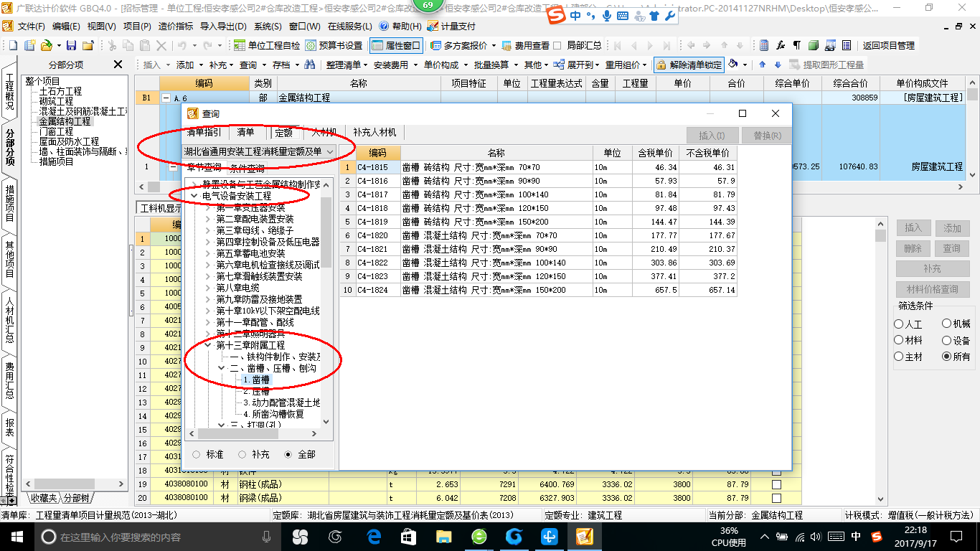The image size is (980, 551).
Task: Open the 整理清单 dropdown menu
Action: click(x=346, y=65)
